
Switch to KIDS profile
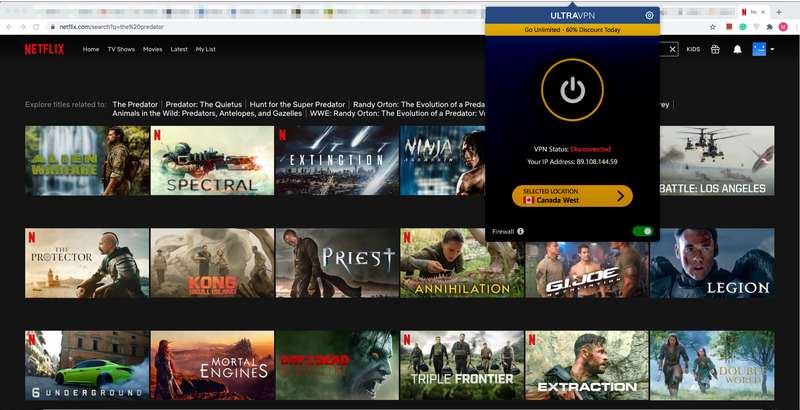coord(693,49)
